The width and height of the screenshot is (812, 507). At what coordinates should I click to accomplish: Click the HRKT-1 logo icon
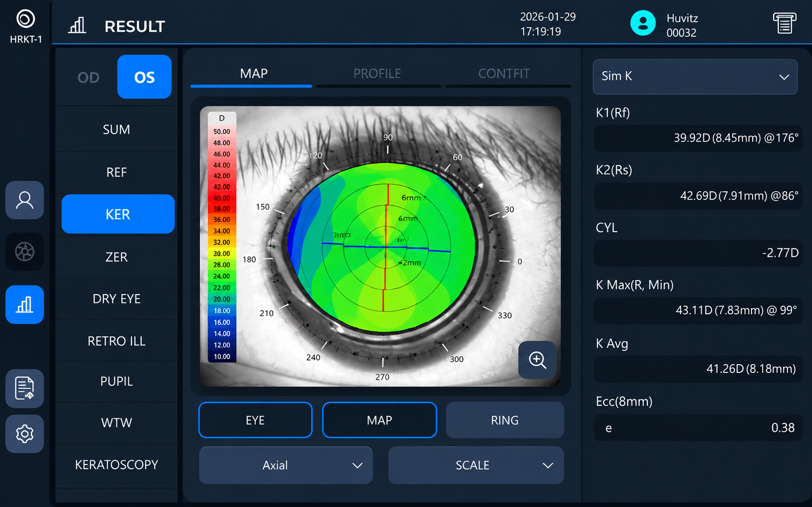click(26, 19)
